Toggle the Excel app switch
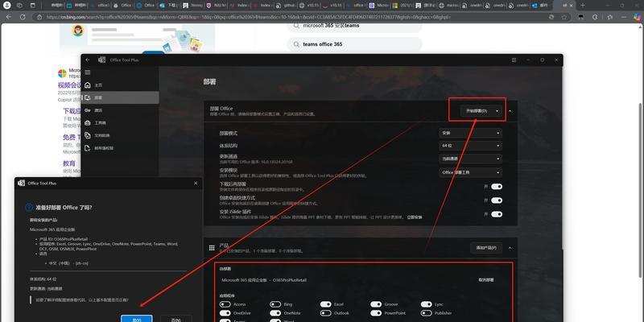Screen dimensions: 644x322 pyautogui.click(x=326, y=304)
